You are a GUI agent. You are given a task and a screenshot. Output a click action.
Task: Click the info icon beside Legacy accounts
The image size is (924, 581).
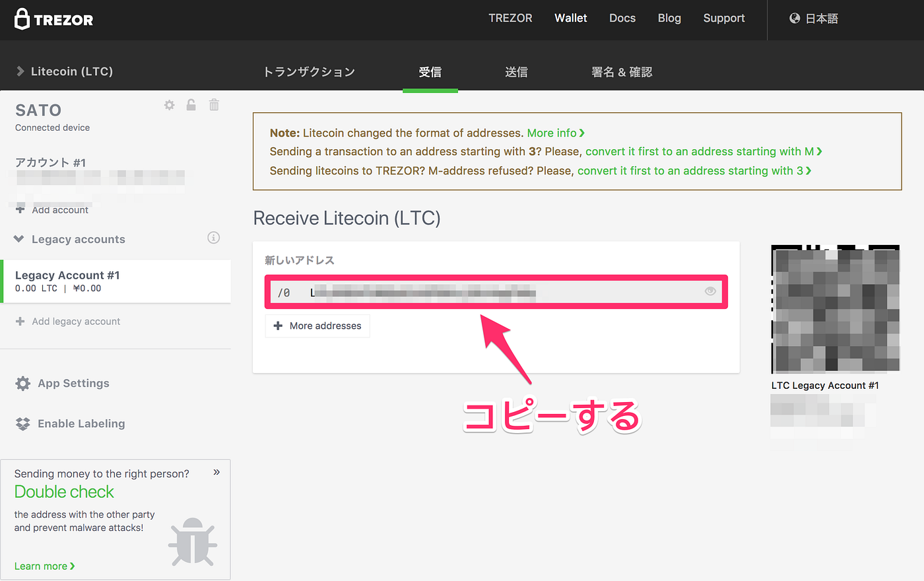(x=213, y=238)
